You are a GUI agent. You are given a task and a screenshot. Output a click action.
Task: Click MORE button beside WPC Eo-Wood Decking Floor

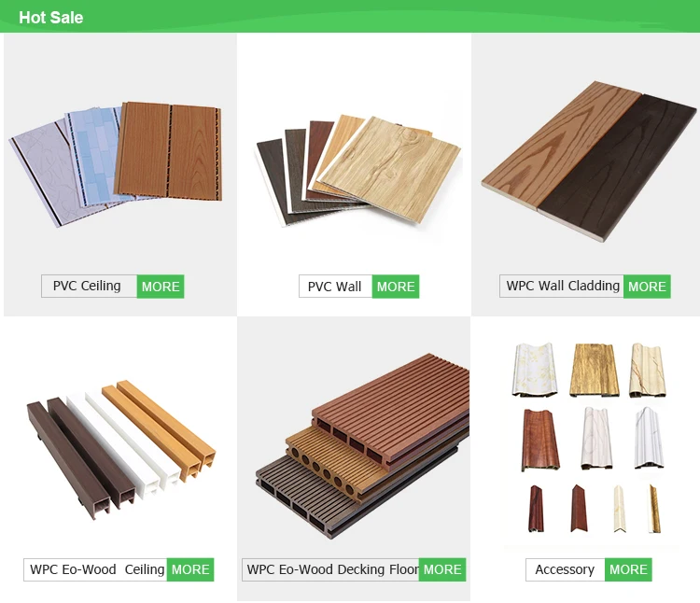[442, 569]
